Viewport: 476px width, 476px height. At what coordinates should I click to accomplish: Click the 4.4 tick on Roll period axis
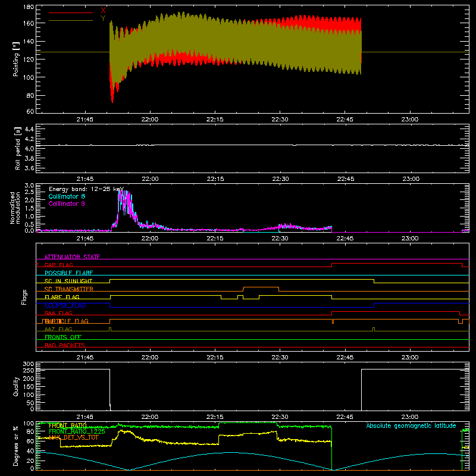tap(29, 129)
